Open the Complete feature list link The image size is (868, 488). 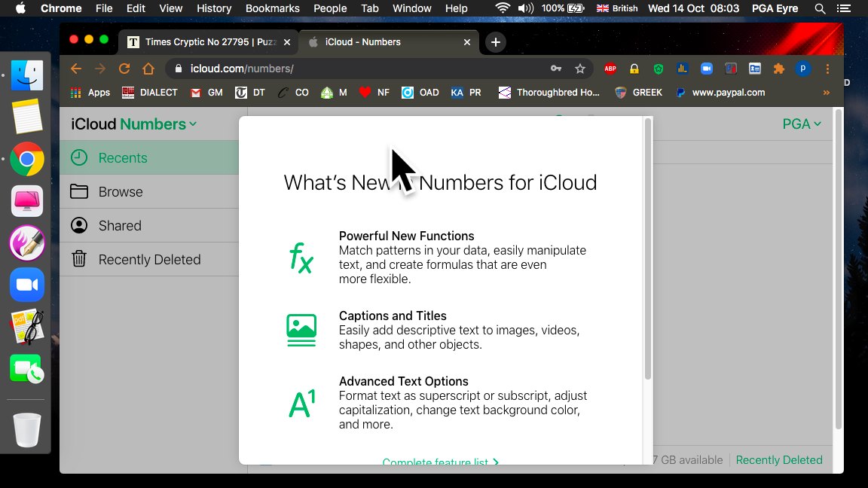coord(441,461)
